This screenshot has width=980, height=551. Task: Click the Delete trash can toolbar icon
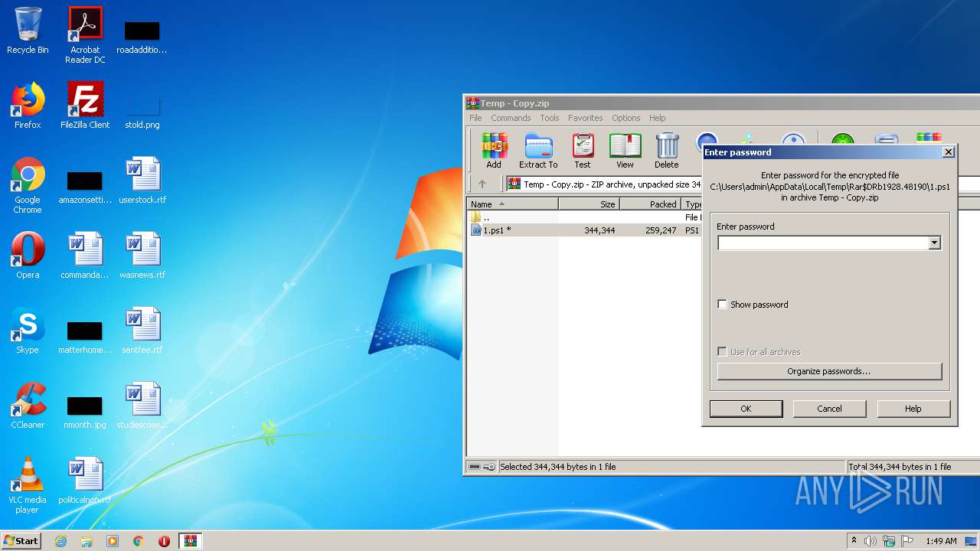point(666,151)
